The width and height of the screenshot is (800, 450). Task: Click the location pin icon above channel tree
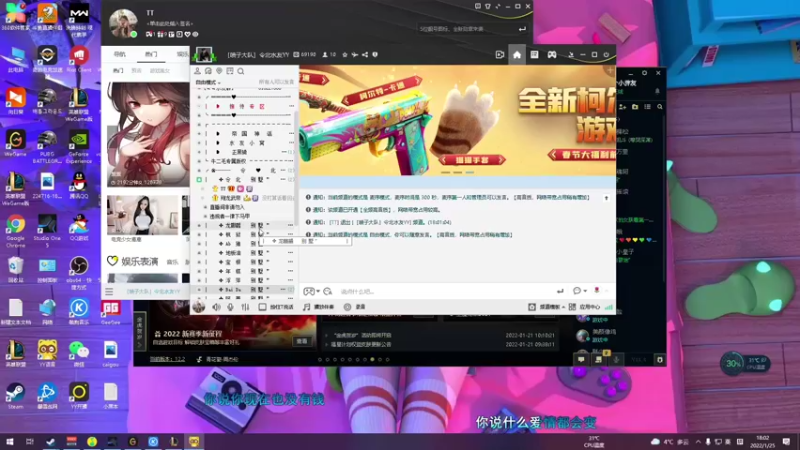(219, 71)
